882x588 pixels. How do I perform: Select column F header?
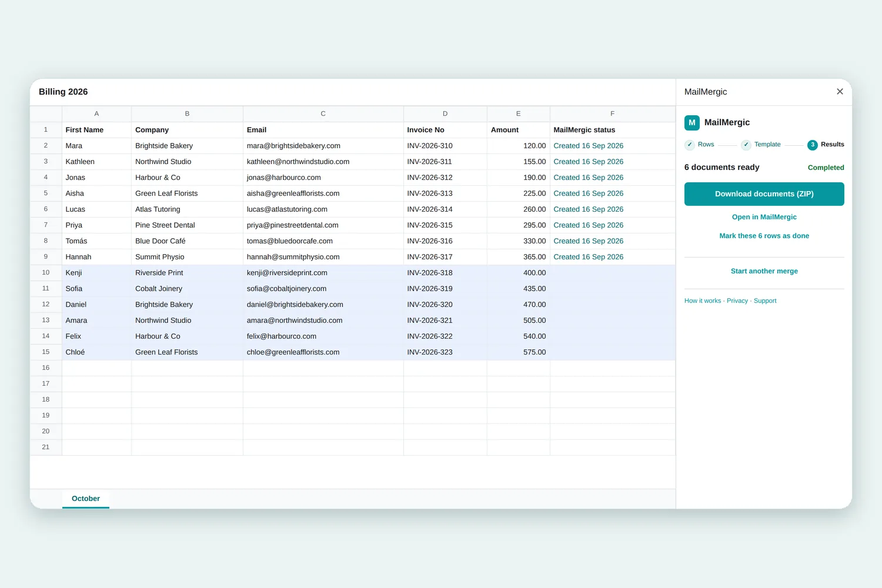(x=613, y=113)
